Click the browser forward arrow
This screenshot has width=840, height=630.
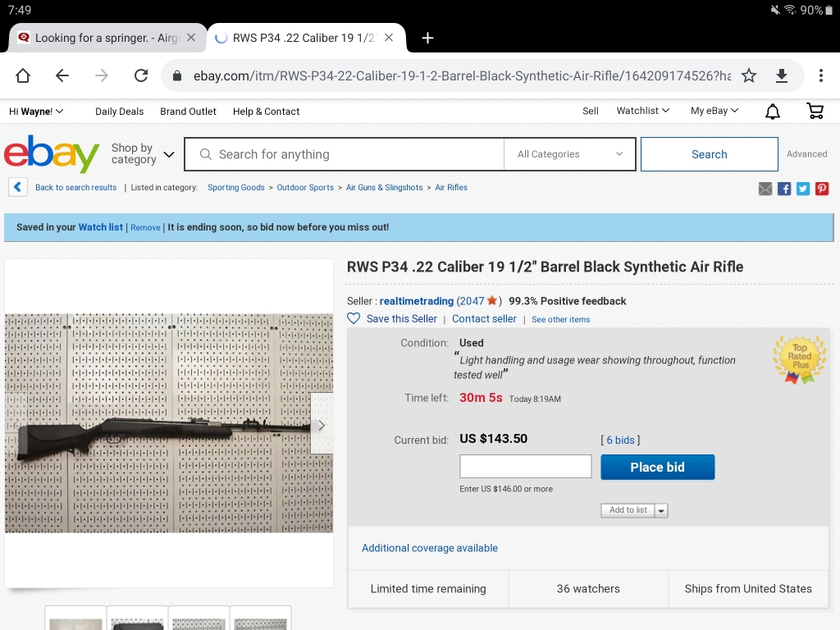tap(101, 75)
